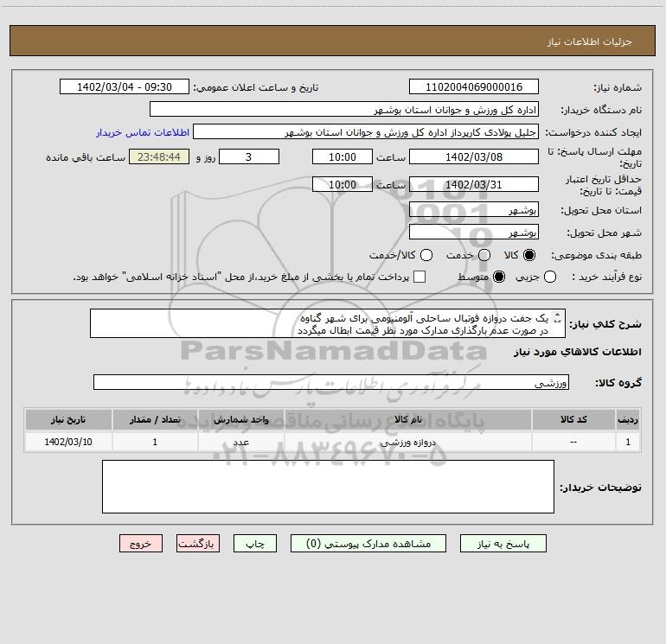Click the ایجاد کننده درخواست field
The image size is (666, 644).
[366, 131]
